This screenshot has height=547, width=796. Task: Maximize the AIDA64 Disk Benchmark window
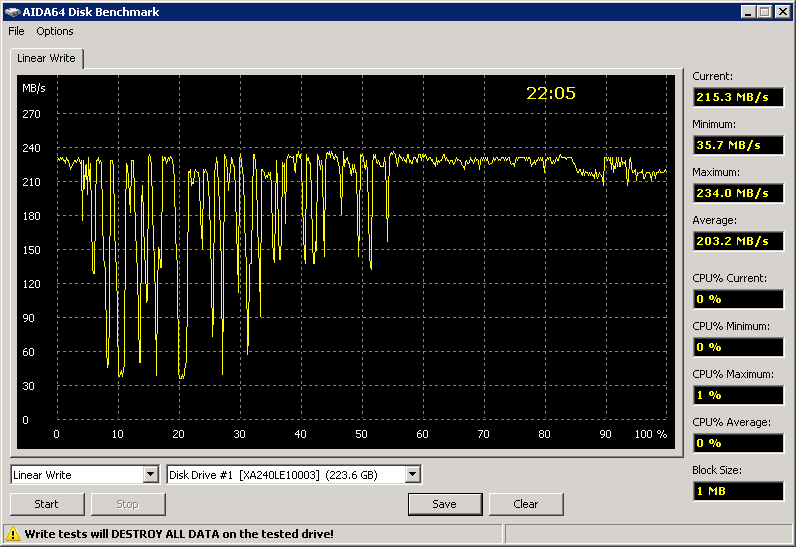(765, 12)
